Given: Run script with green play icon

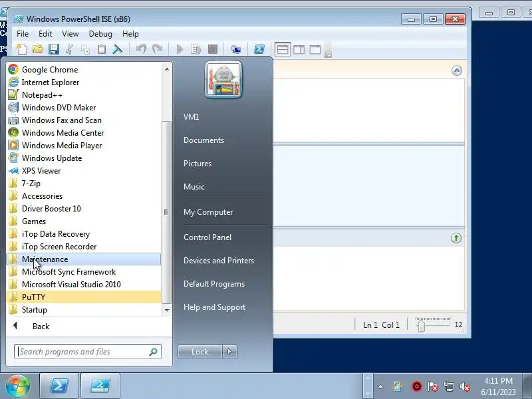Looking at the screenshot, I should pyautogui.click(x=180, y=49).
